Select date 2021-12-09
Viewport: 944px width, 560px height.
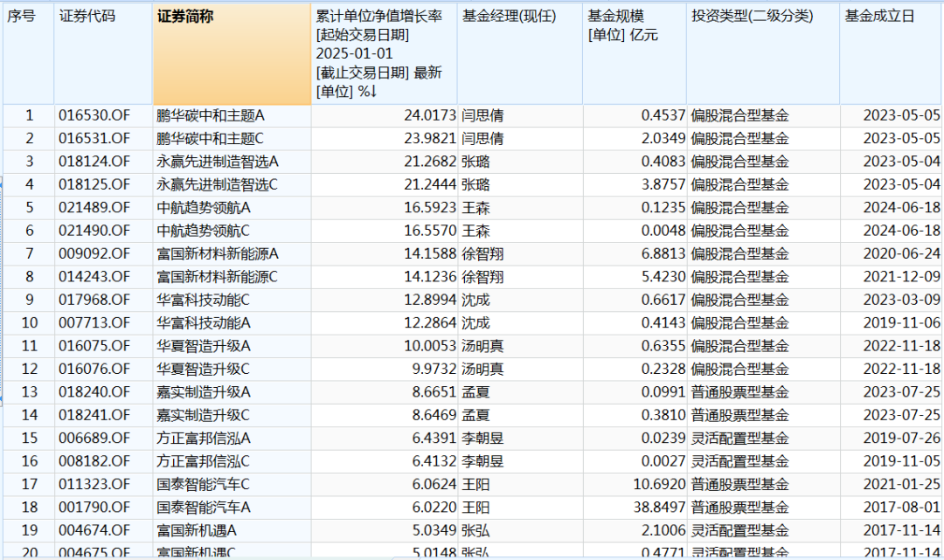tap(901, 277)
